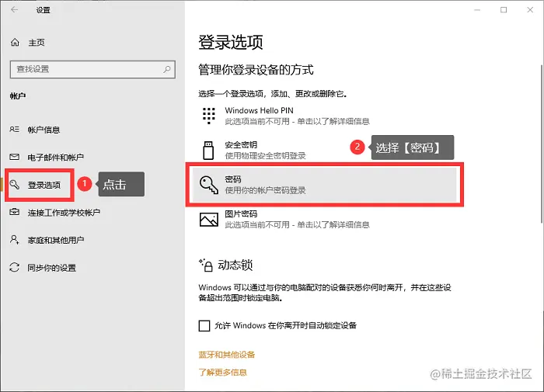Click the picture icon for 图片密码
The height and width of the screenshot is (392, 544).
pos(209,219)
